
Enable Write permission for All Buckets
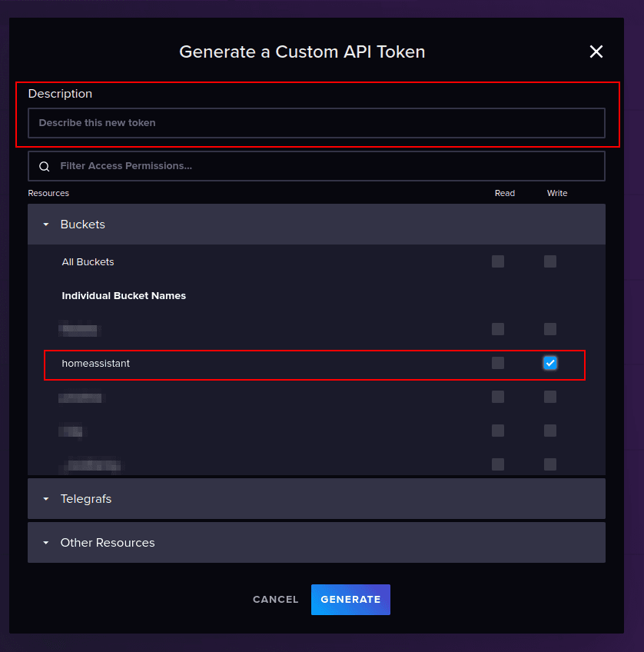coord(550,261)
